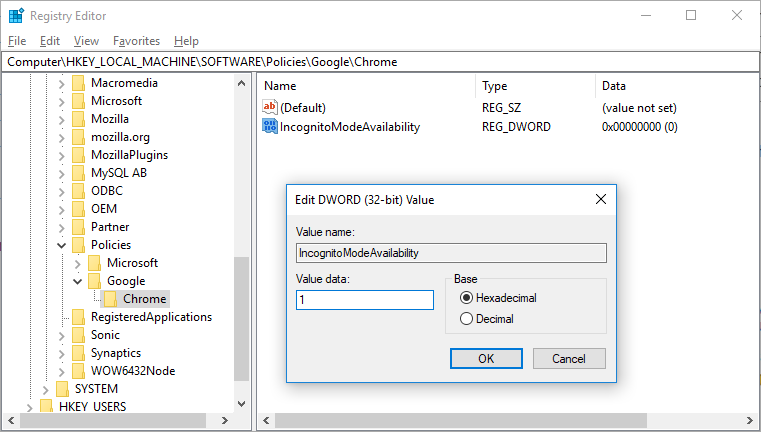Click the Registry Editor title bar icon
761x432 pixels.
16,16
